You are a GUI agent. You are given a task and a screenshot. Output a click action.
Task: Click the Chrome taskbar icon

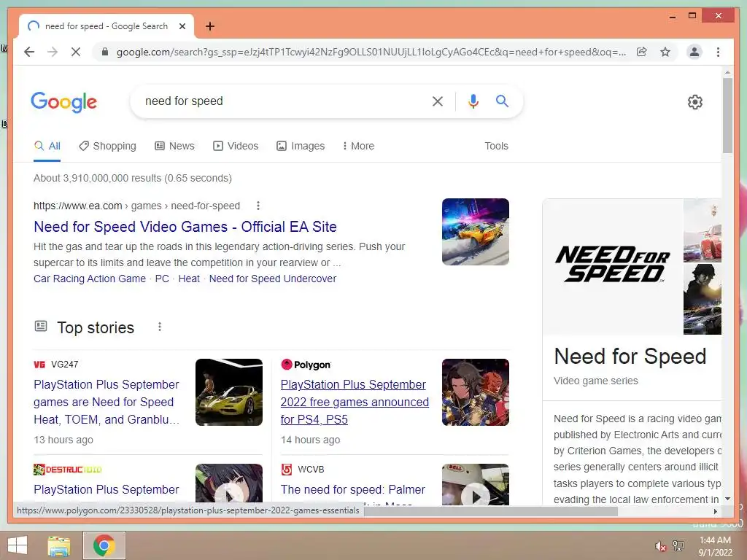104,545
